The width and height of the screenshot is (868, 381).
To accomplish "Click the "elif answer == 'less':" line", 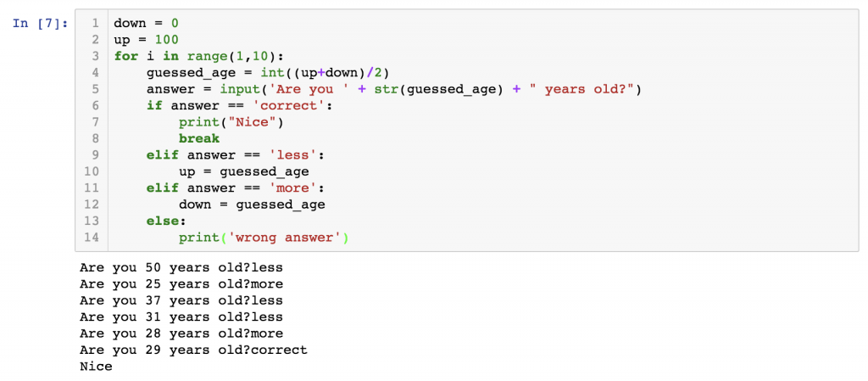I will (236, 155).
